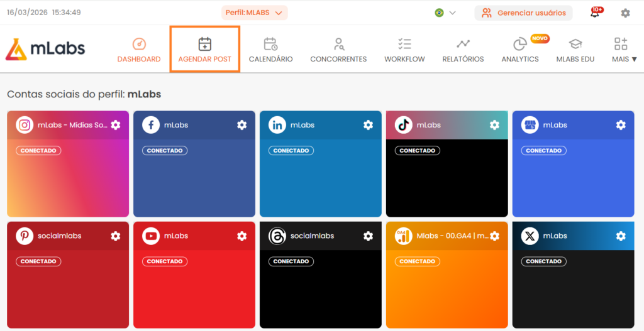Open the top-right settings gear
Image resolution: width=644 pixels, height=331 pixels.
click(x=625, y=13)
